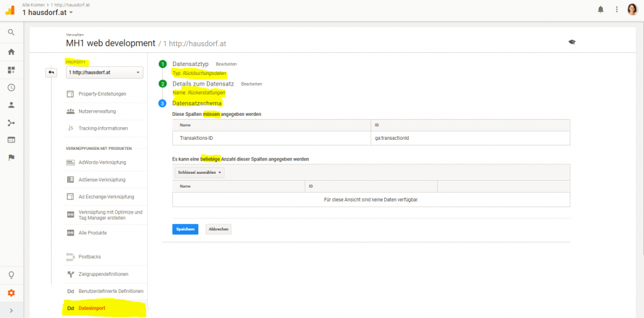Open Acquisition branching icon
Screen dimensions: 644x318
click(x=11, y=123)
